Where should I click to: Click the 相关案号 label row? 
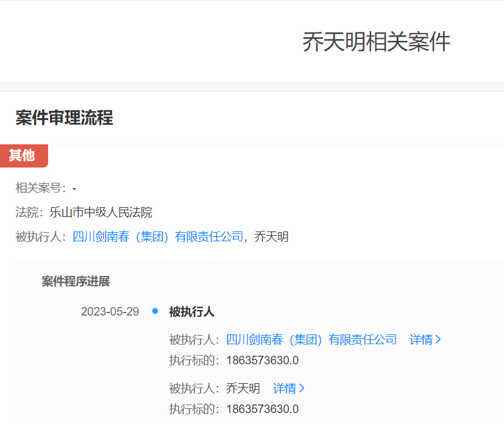46,188
